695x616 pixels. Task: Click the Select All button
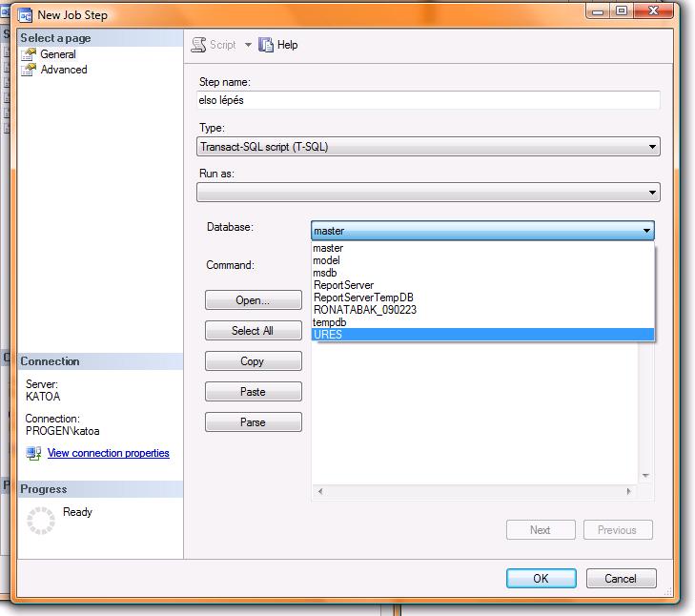click(x=253, y=331)
